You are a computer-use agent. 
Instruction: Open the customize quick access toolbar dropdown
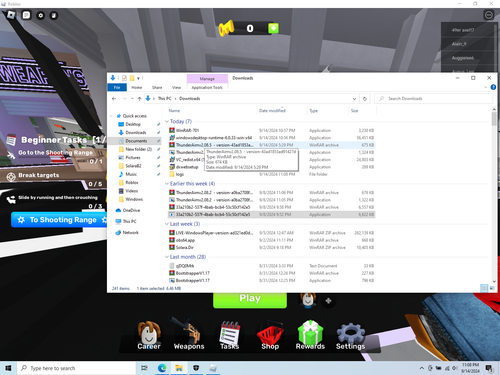[138, 78]
